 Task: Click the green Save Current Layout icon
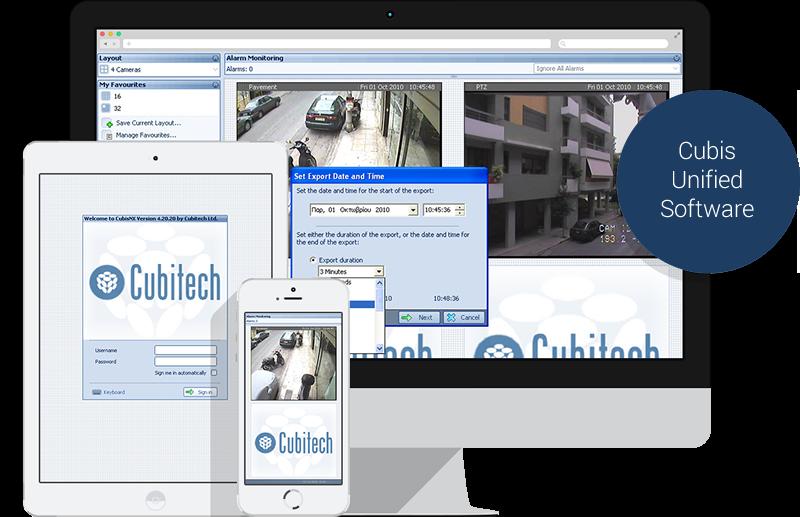[109, 124]
